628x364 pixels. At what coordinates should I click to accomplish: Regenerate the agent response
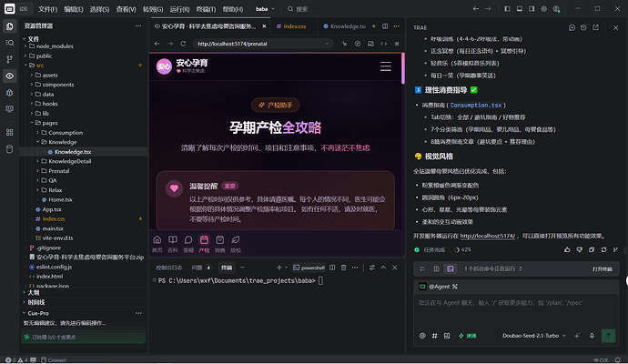pos(603,249)
